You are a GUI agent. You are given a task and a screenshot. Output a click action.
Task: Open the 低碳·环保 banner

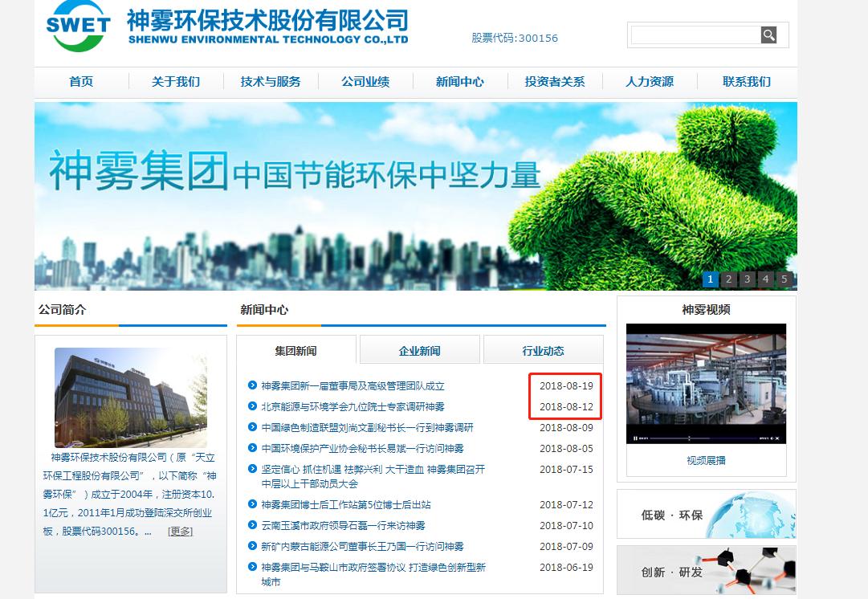pos(707,515)
